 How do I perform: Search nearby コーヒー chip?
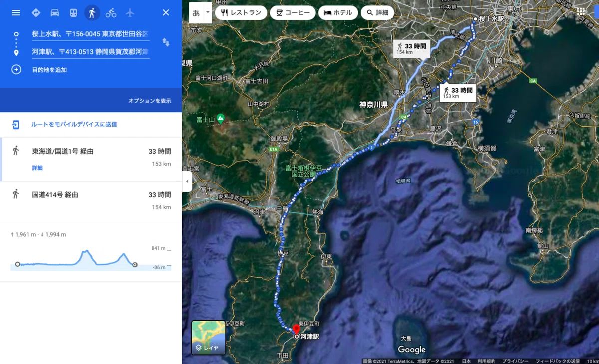click(x=293, y=13)
